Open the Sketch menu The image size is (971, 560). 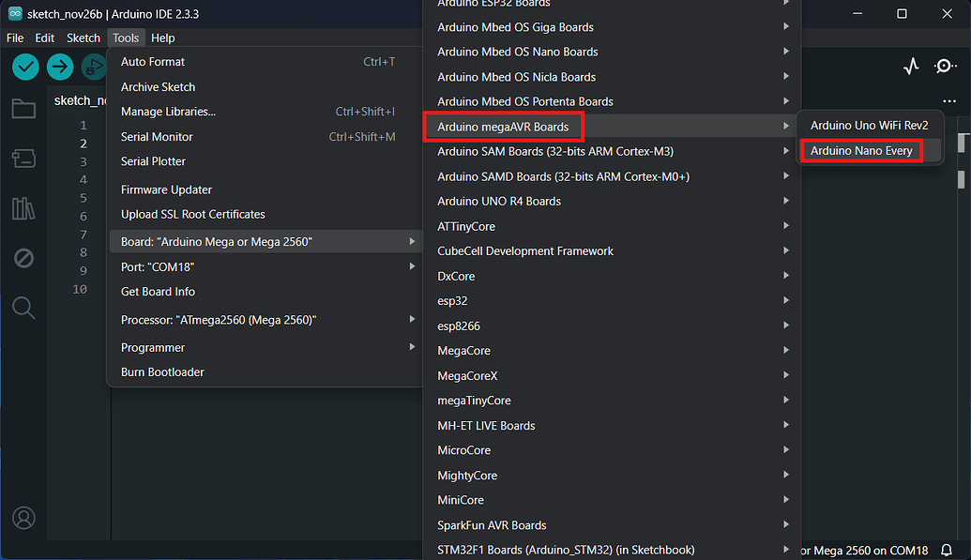(x=83, y=38)
